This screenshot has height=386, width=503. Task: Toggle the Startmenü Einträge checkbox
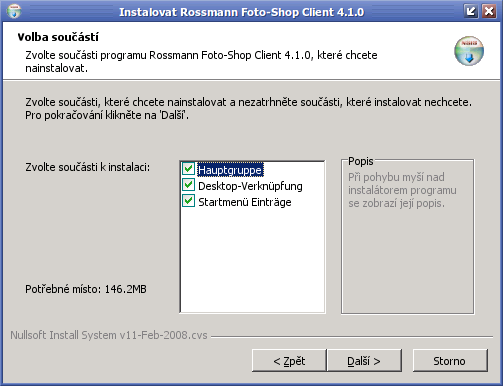[188, 201]
